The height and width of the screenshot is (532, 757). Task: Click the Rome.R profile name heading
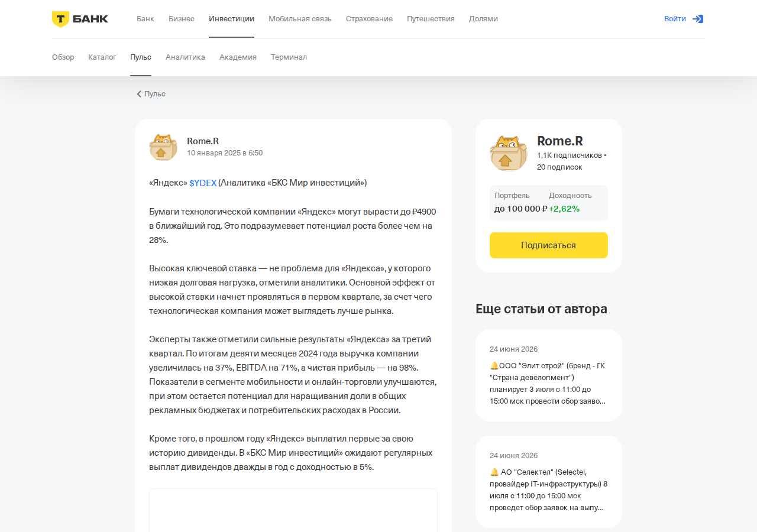click(560, 141)
